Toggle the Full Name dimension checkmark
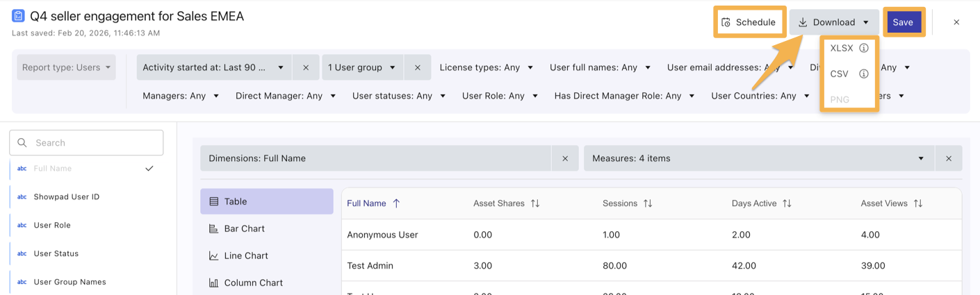The height and width of the screenshot is (295, 980). coord(149,169)
